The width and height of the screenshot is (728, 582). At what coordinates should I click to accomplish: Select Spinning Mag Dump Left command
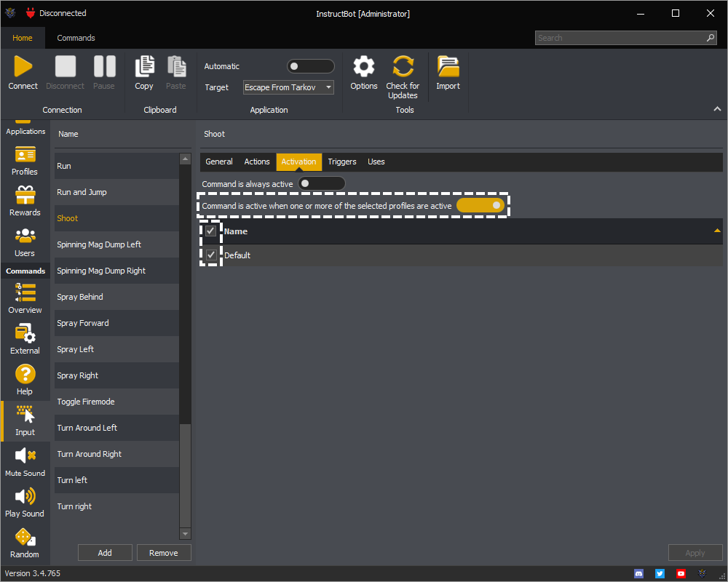pos(116,244)
